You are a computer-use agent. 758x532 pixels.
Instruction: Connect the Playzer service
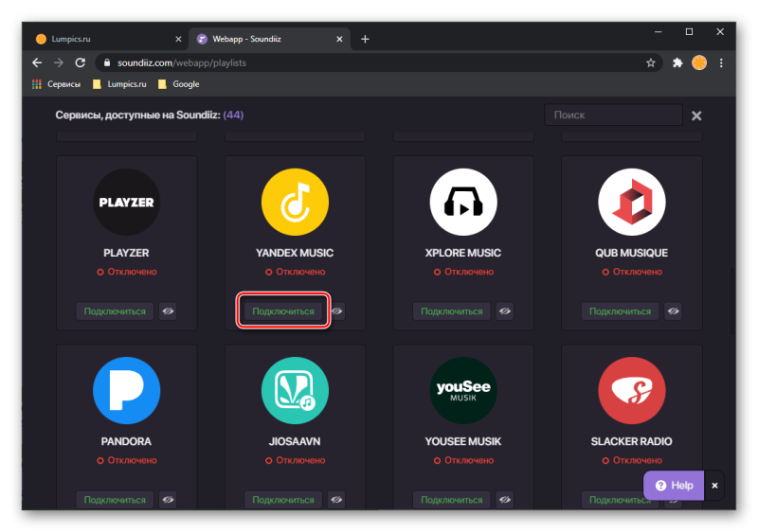pyautogui.click(x=115, y=311)
